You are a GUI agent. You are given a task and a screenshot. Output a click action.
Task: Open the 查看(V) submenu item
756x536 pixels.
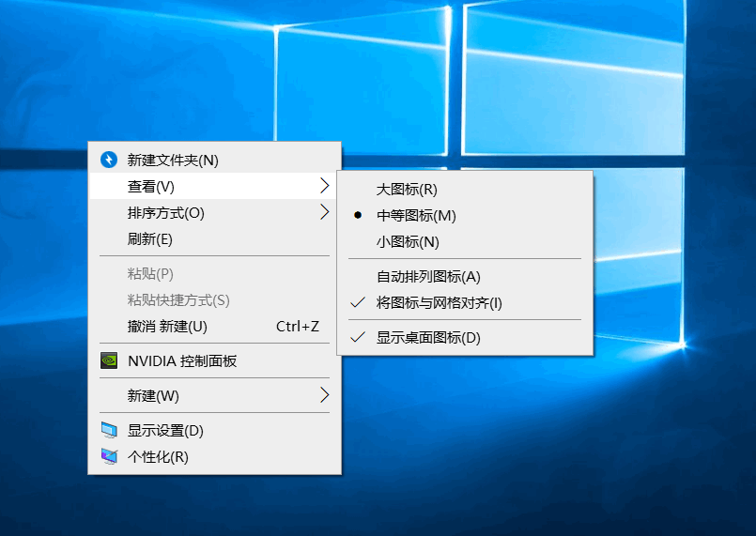214,186
